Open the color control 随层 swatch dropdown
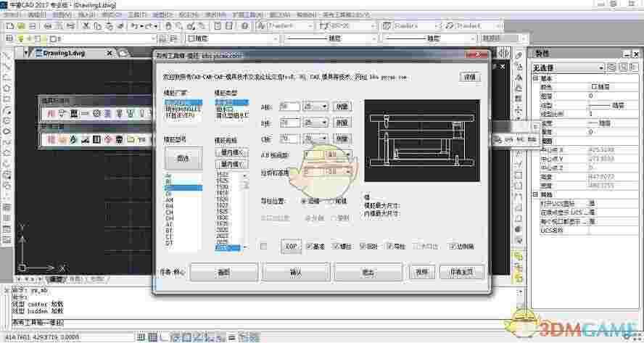Image resolution: width=644 pixels, height=343 pixels. pyautogui.click(x=233, y=38)
